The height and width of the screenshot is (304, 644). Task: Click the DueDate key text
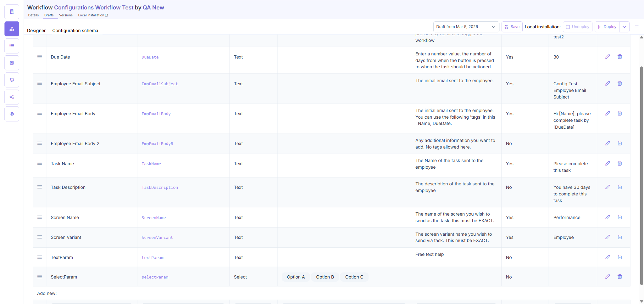(150, 57)
